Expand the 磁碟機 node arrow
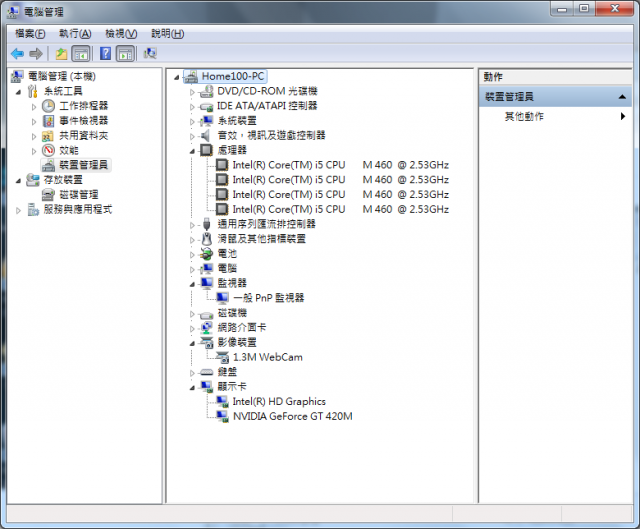This screenshot has width=640, height=529. point(192,314)
